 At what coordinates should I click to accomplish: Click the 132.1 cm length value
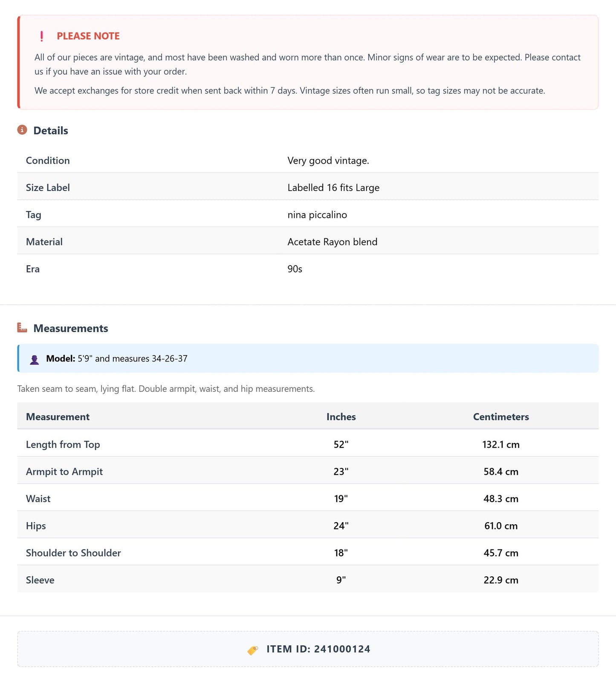[x=501, y=445]
